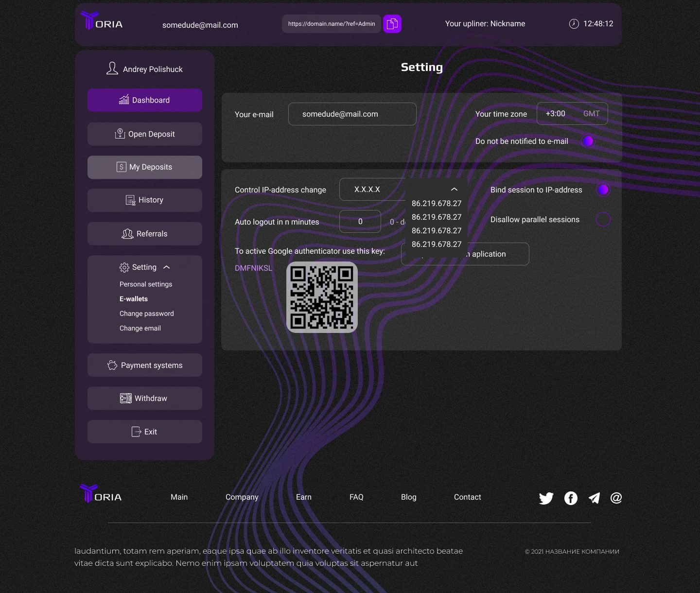Go to My Deposits in sidebar
The image size is (700, 593).
coord(145,167)
